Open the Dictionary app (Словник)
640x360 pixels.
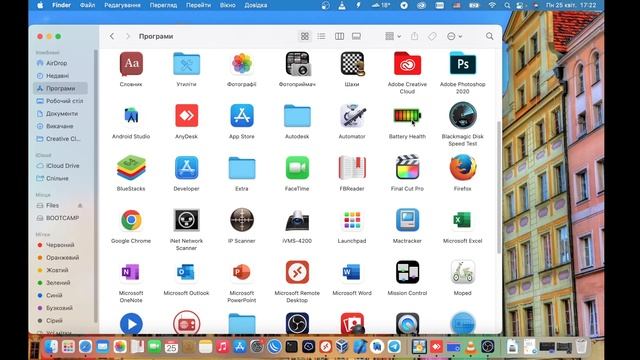click(x=131, y=64)
